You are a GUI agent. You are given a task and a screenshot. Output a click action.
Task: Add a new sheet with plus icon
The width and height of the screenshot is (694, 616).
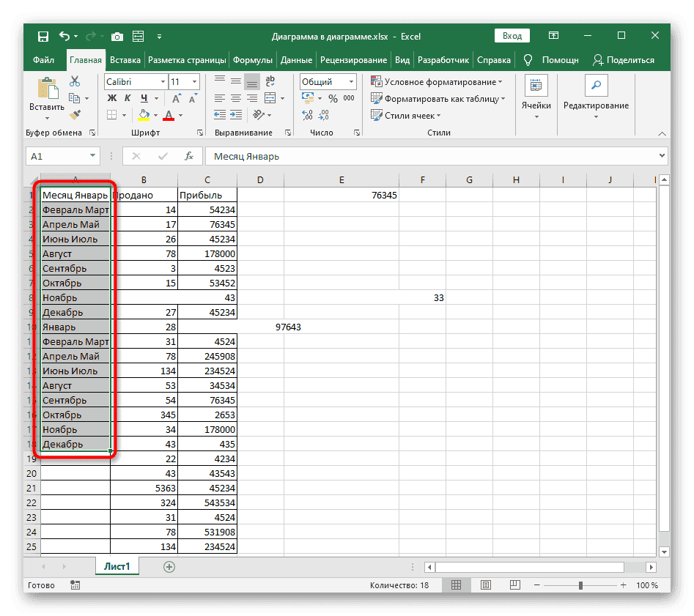coord(169,566)
